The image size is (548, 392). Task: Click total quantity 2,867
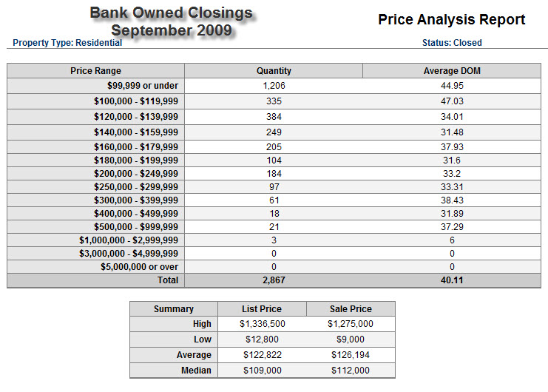pyautogui.click(x=274, y=280)
